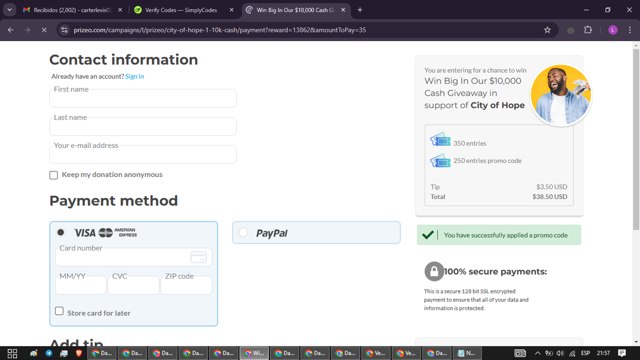Close the Win Big In Our tab
Image resolution: width=640 pixels, height=360 pixels.
tap(343, 10)
